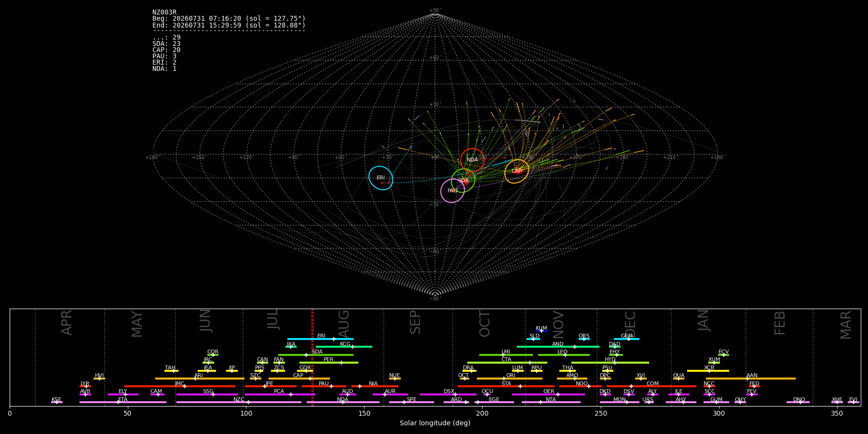
Task: Click the KCG shower activity bar
Action: tap(344, 347)
